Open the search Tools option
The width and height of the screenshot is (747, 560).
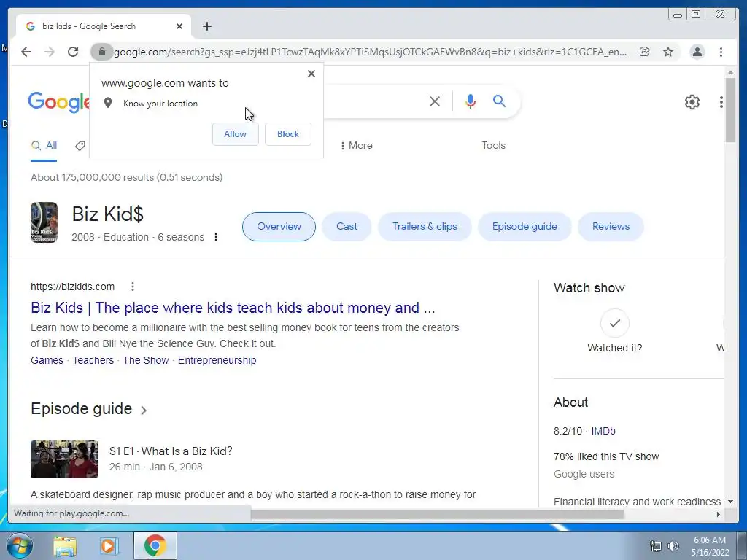coord(493,145)
